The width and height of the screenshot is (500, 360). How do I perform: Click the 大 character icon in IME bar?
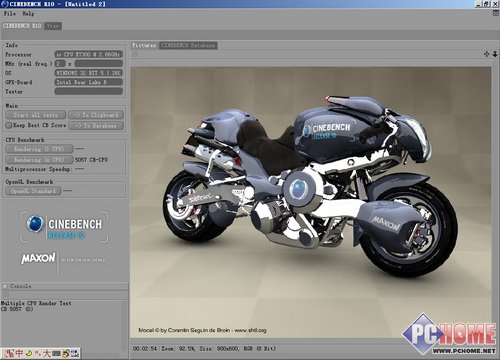(46, 353)
